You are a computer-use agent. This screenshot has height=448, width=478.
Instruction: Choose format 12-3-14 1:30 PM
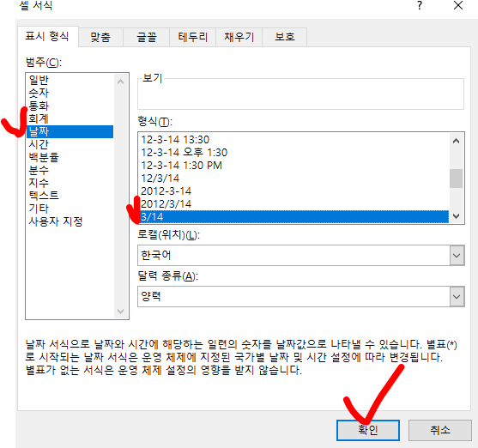pyautogui.click(x=294, y=166)
